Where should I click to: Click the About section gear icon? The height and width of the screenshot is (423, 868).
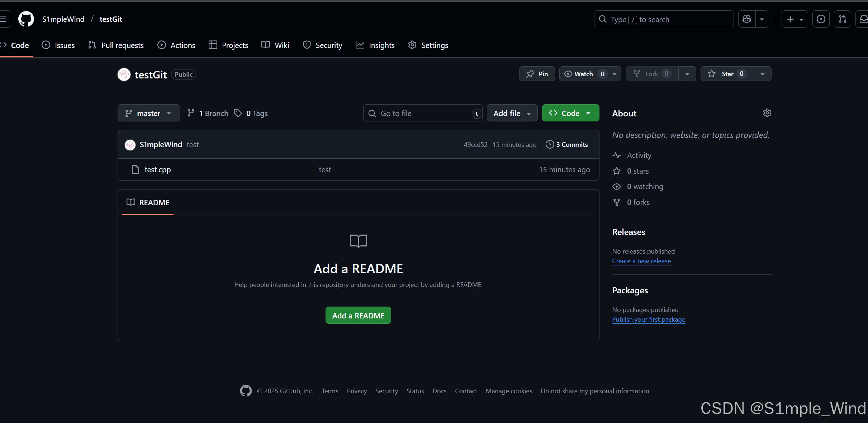[767, 113]
